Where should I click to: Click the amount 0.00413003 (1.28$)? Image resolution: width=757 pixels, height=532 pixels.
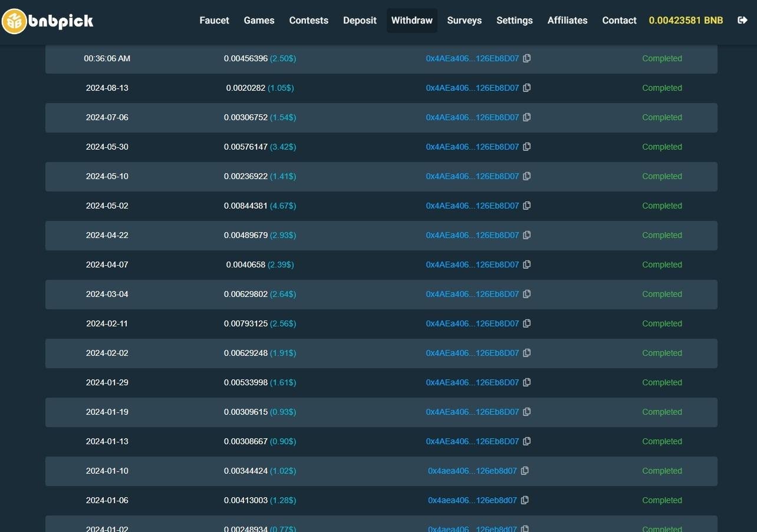(260, 500)
